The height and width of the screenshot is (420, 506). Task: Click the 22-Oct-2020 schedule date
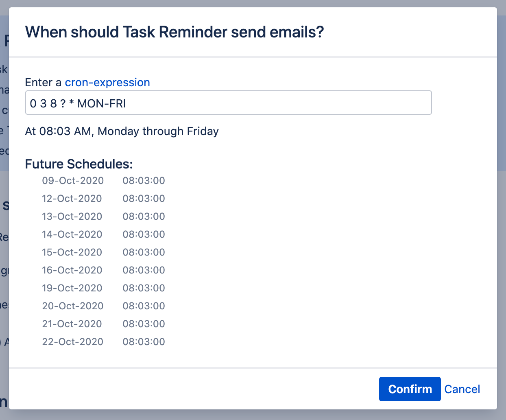coord(73,342)
